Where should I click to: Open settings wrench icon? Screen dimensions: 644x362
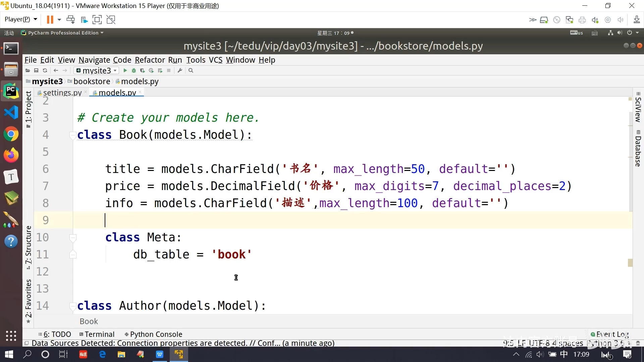pos(180,71)
